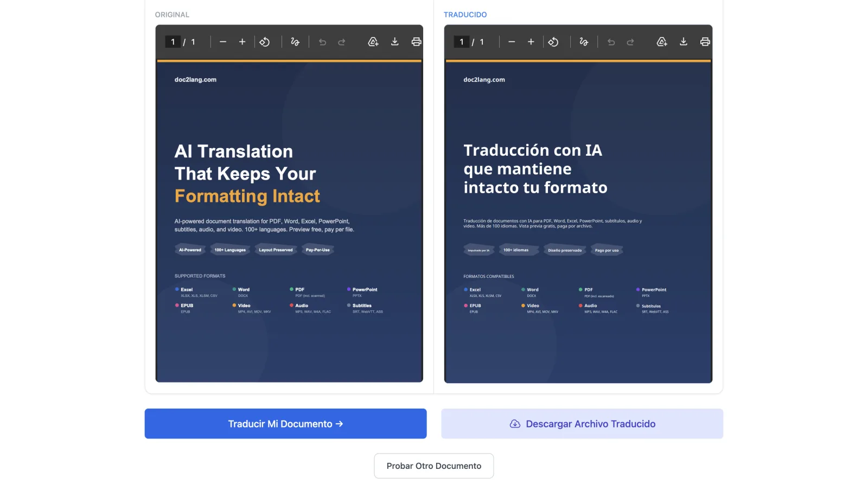
Task: Edit page number field in original viewer
Action: pyautogui.click(x=173, y=42)
